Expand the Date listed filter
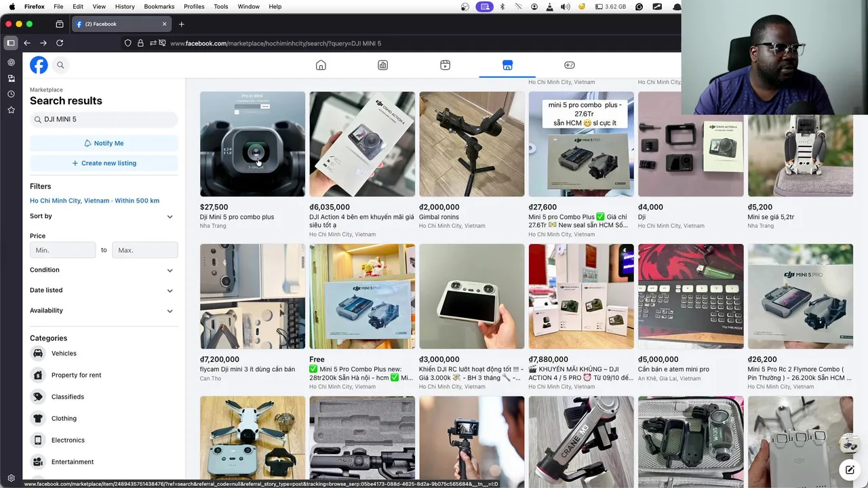 104,290
